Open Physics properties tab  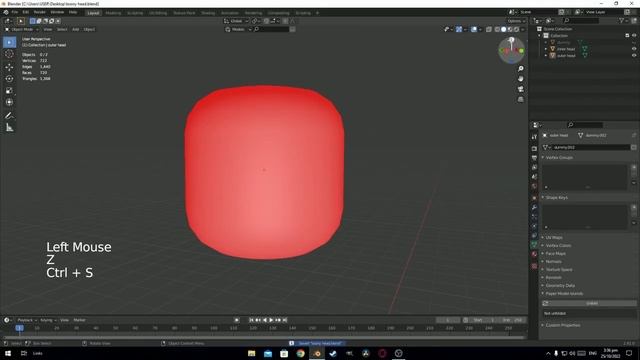(x=534, y=226)
